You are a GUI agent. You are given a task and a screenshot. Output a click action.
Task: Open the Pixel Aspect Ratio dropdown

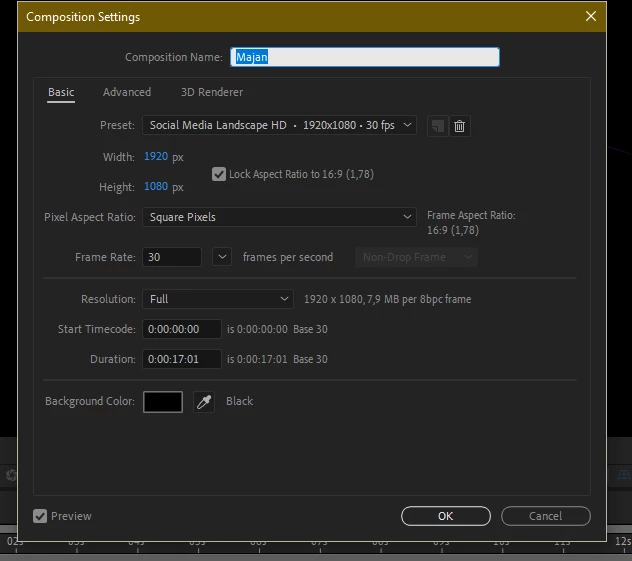click(279, 217)
